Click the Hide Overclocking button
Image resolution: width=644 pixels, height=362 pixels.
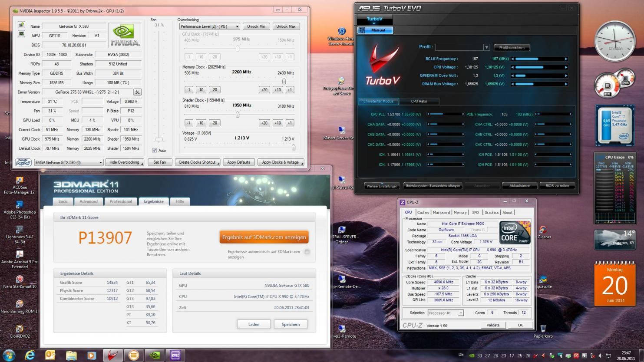tap(125, 162)
